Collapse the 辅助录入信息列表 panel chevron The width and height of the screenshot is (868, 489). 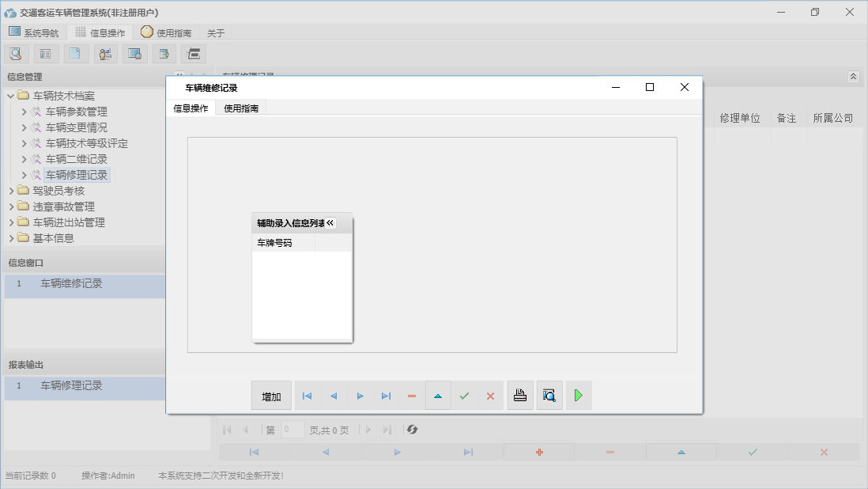(330, 223)
